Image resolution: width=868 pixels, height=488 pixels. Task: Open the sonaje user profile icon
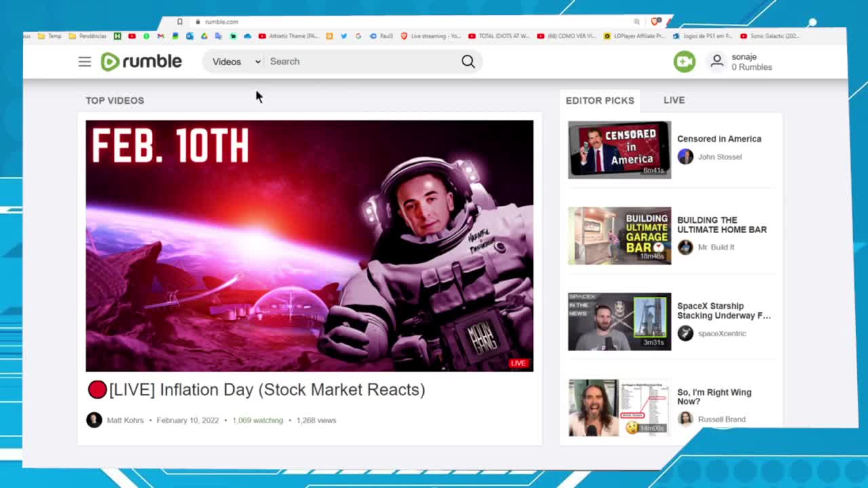pyautogui.click(x=716, y=62)
